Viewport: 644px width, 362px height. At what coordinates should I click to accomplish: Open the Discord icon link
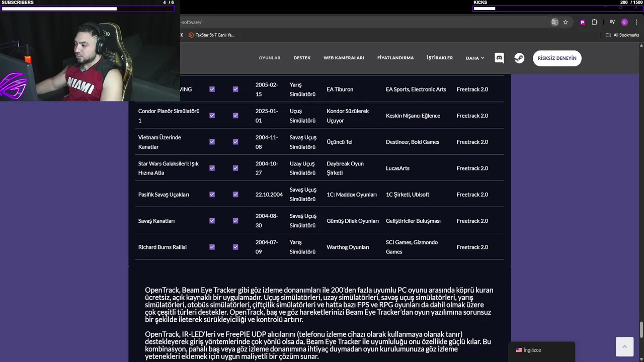coord(499,58)
